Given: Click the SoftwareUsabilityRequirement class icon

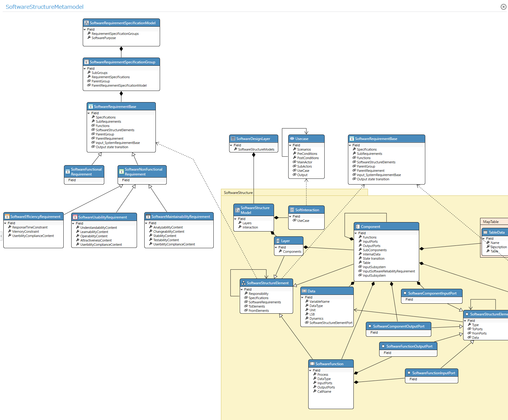Looking at the screenshot, I should click(75, 217).
